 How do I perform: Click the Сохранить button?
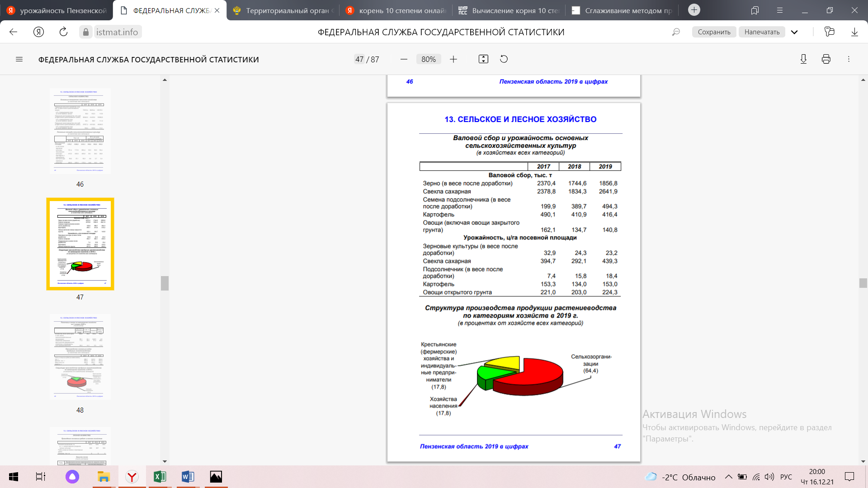[714, 32]
